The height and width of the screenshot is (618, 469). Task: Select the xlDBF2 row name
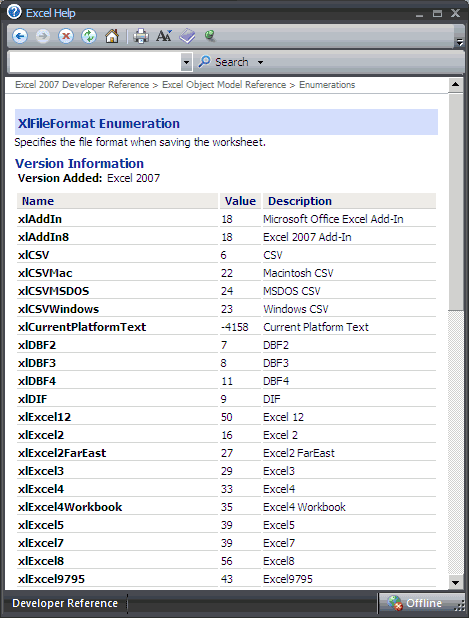[37, 345]
